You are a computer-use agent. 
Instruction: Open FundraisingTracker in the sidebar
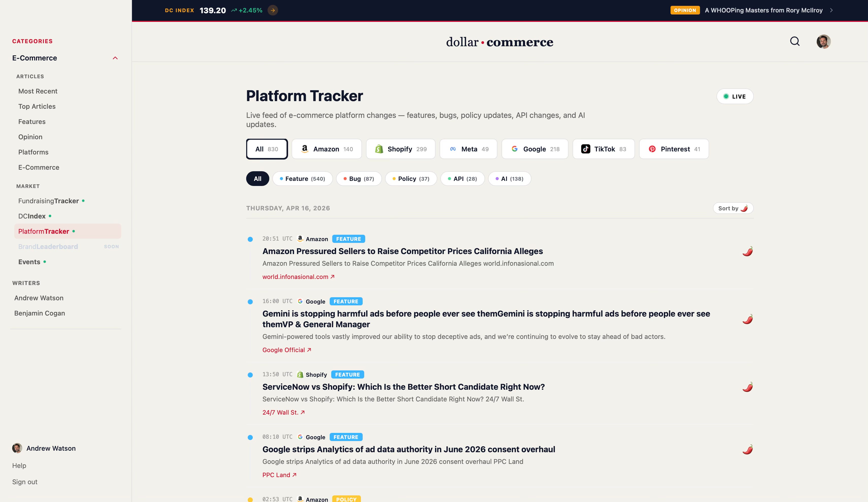pyautogui.click(x=48, y=201)
